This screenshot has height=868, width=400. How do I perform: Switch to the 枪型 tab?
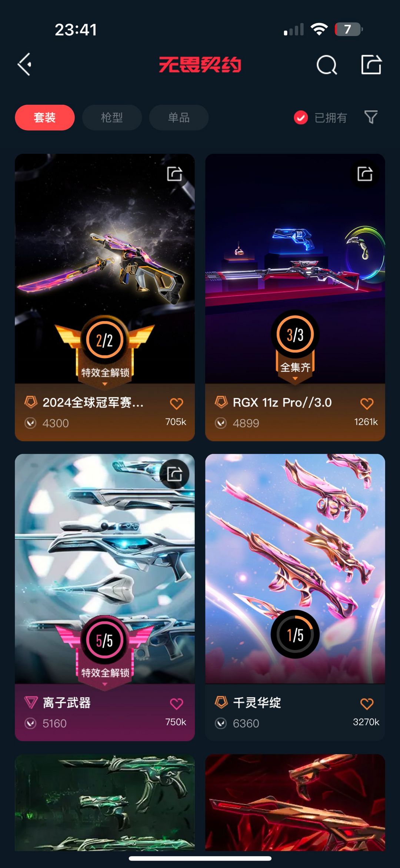[x=112, y=118]
